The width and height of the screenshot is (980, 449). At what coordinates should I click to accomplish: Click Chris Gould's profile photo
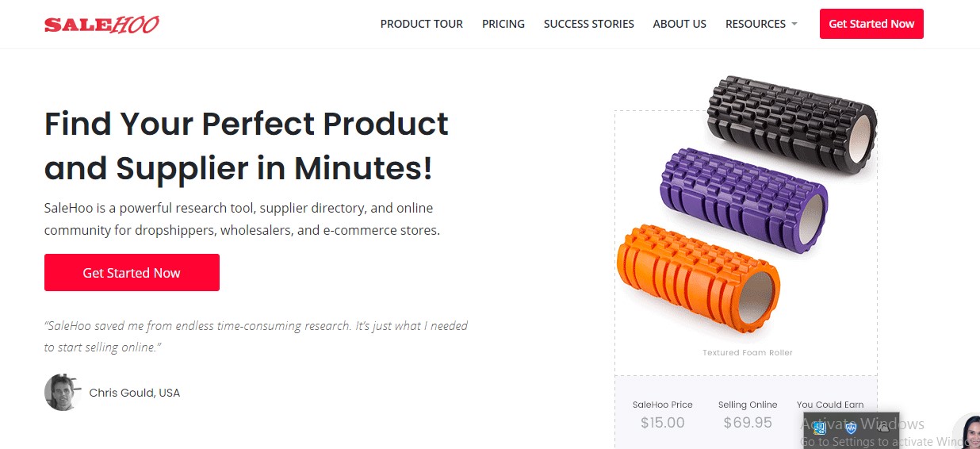(x=63, y=392)
